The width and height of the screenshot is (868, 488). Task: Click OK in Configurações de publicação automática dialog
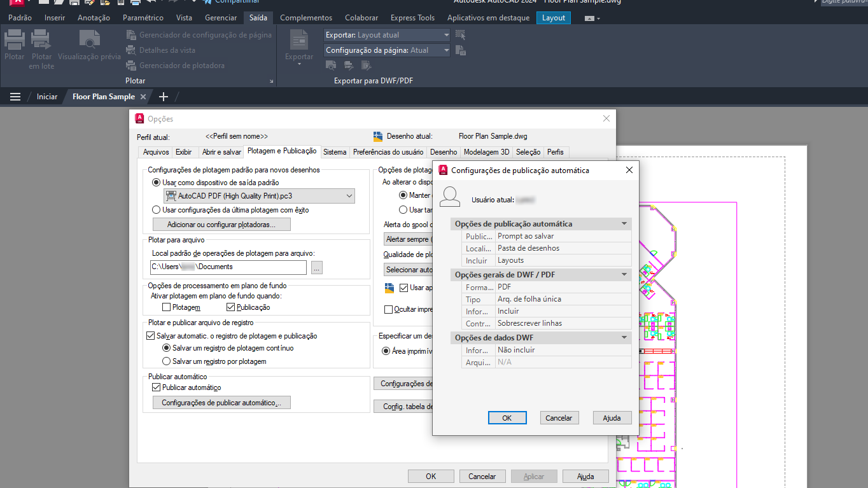[x=507, y=418]
